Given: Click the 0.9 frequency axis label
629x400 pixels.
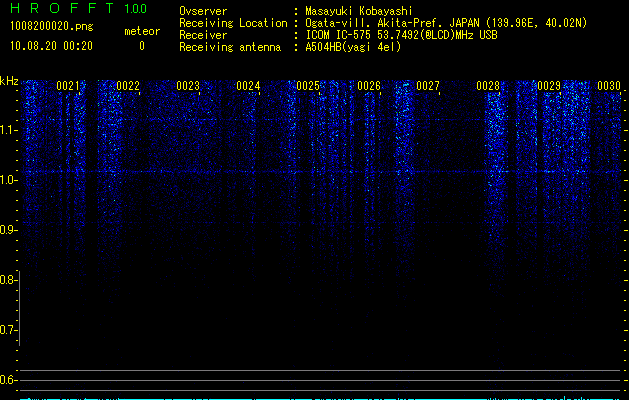Looking at the screenshot, I should (x=8, y=230).
